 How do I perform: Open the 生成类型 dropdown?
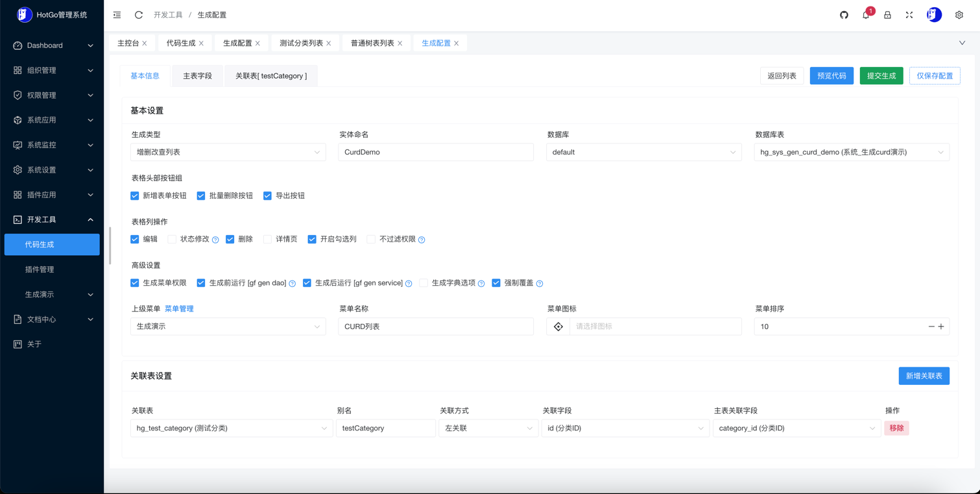pos(228,153)
